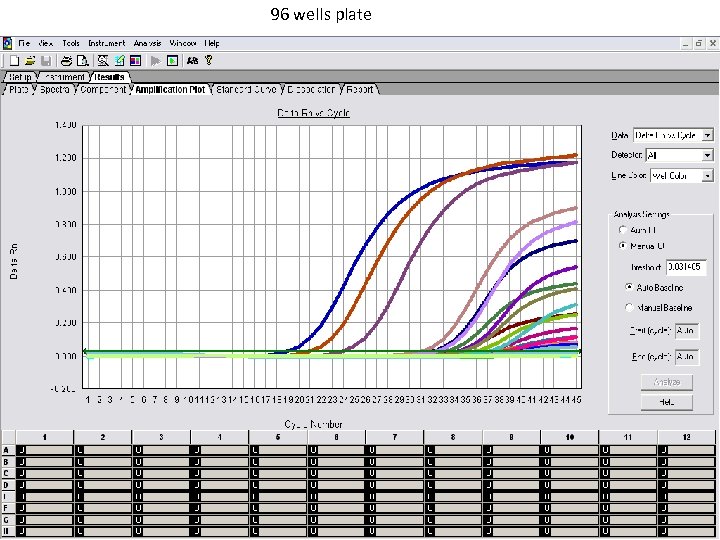
Task: Click the Print Preview page icon
Action: (83, 61)
